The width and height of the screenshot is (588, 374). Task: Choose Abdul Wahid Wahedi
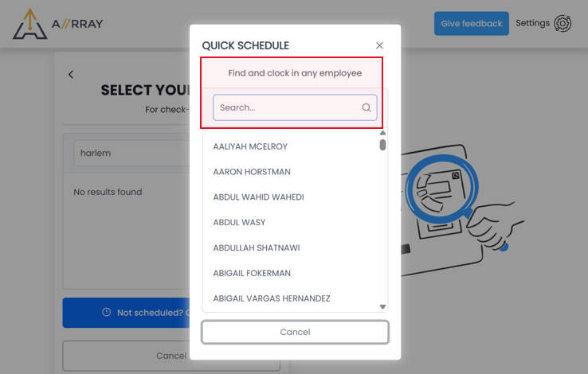258,197
